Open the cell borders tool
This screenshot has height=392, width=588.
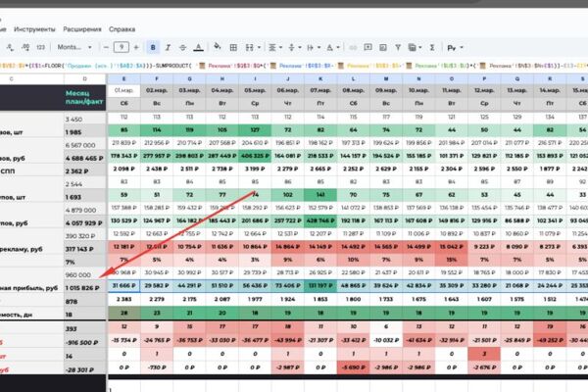click(233, 47)
